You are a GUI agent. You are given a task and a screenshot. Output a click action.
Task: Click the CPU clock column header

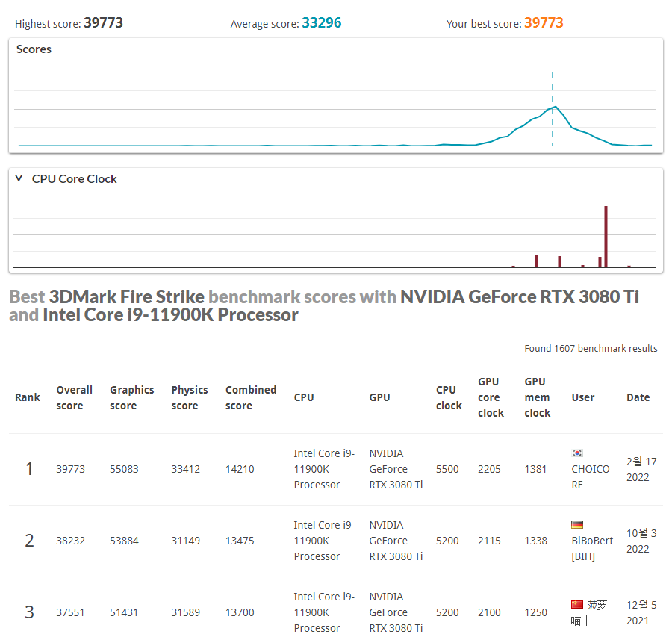point(449,397)
